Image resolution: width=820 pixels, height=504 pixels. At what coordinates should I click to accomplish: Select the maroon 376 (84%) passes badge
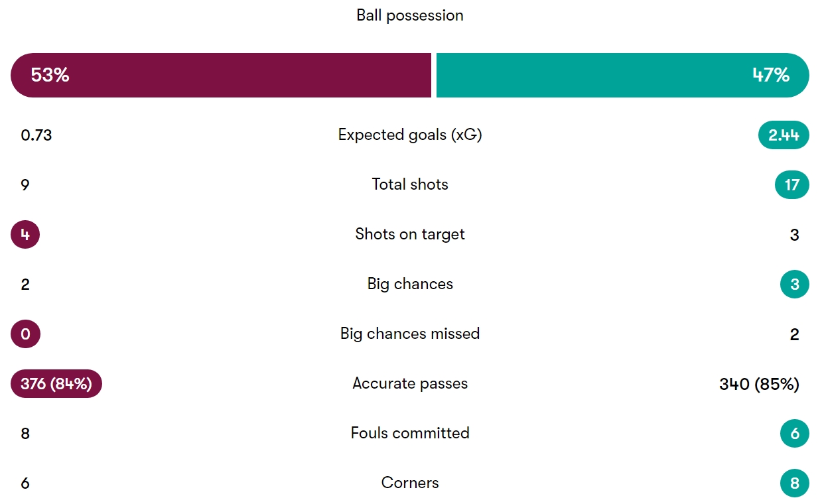(56, 383)
